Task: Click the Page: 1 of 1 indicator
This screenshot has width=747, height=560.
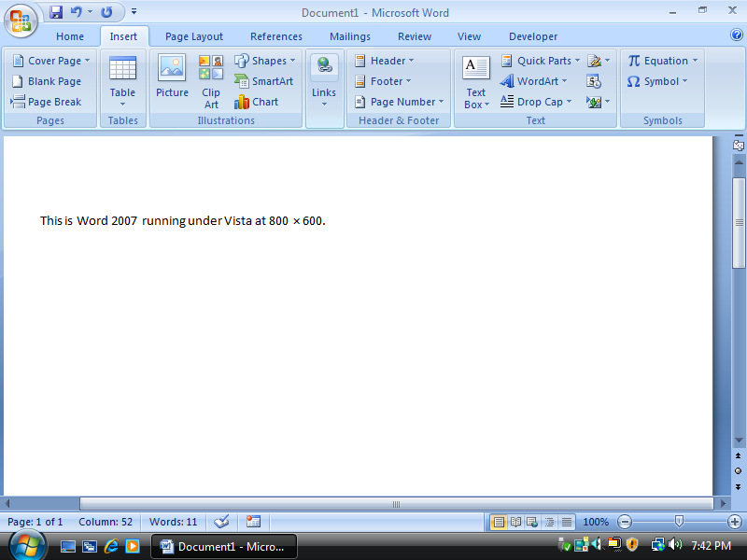Action: click(x=35, y=522)
